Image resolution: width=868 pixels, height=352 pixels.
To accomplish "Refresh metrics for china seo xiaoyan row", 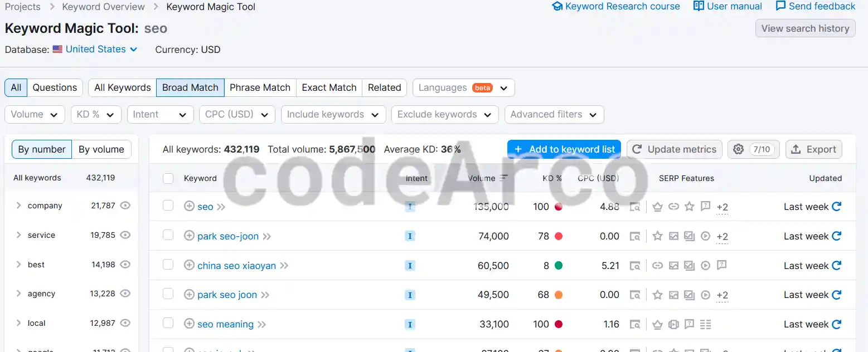I will click(x=836, y=266).
